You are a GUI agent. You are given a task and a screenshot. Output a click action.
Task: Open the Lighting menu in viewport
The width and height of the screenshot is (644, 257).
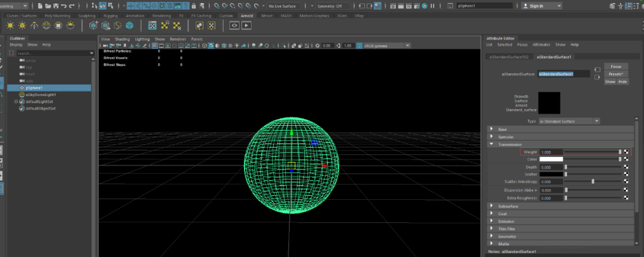pyautogui.click(x=142, y=39)
